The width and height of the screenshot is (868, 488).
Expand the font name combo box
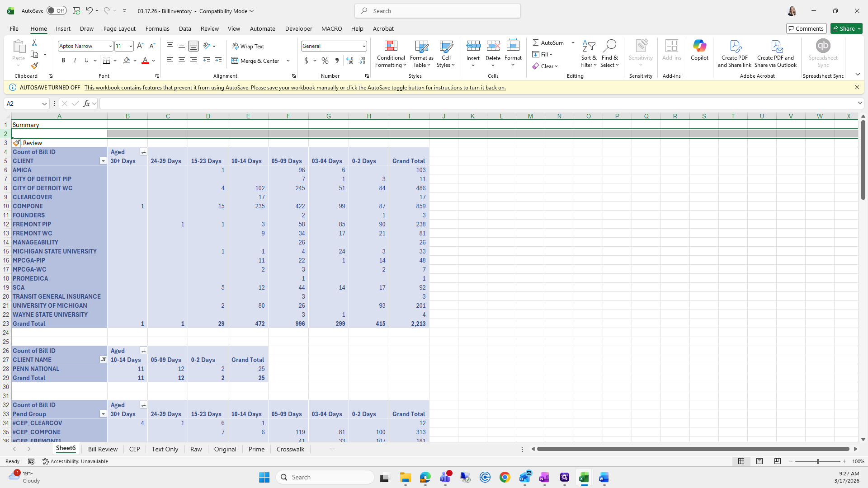tap(110, 46)
